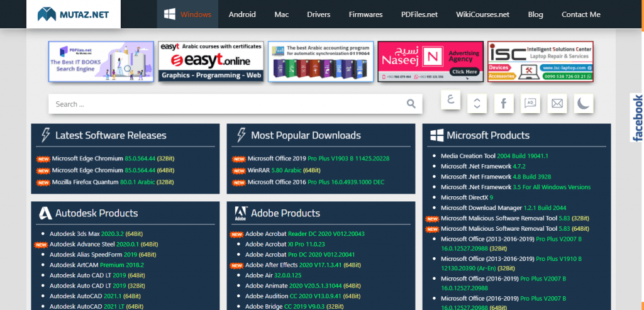Open the Facebook page icon button

tap(504, 103)
